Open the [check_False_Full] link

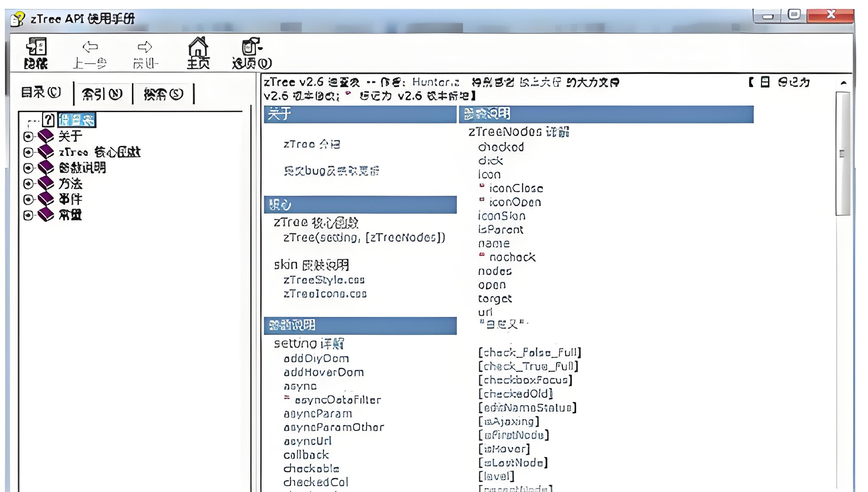pyautogui.click(x=530, y=352)
